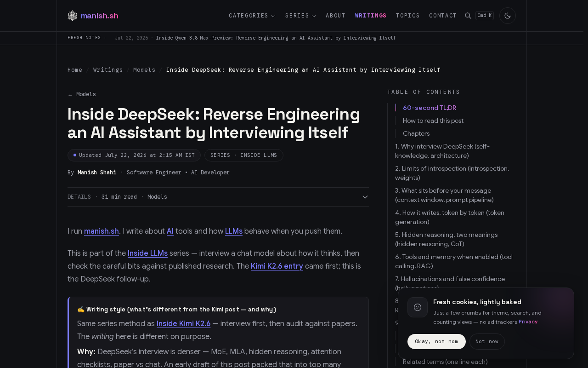Open search with the magnifier icon
The width and height of the screenshot is (588, 368).
(x=468, y=16)
